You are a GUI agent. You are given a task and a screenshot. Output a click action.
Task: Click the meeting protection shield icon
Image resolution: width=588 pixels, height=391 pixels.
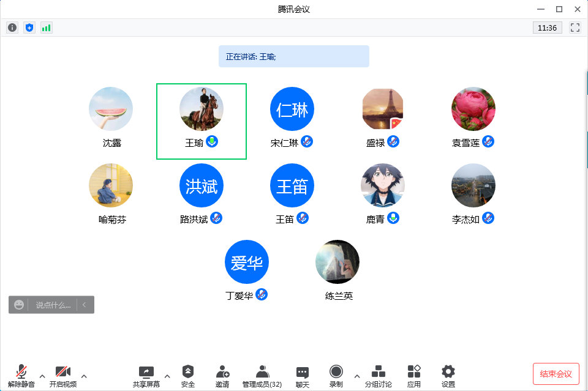tap(29, 27)
